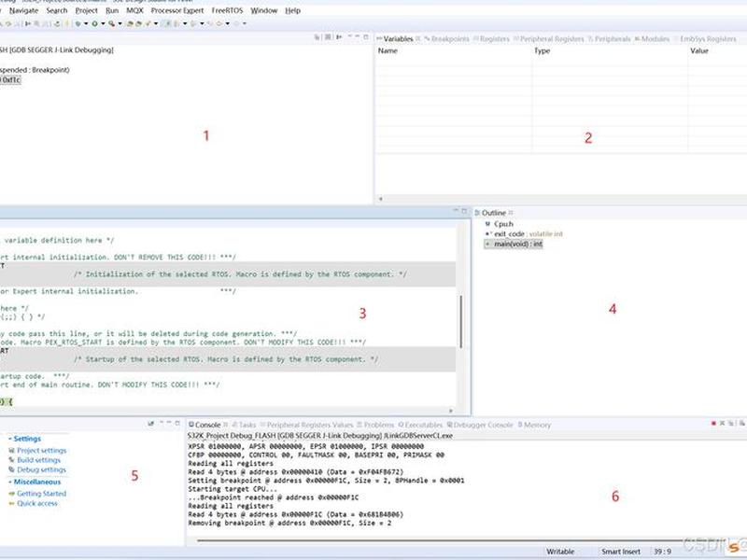Switch to the Peripheral Registers Values tab

(306, 425)
